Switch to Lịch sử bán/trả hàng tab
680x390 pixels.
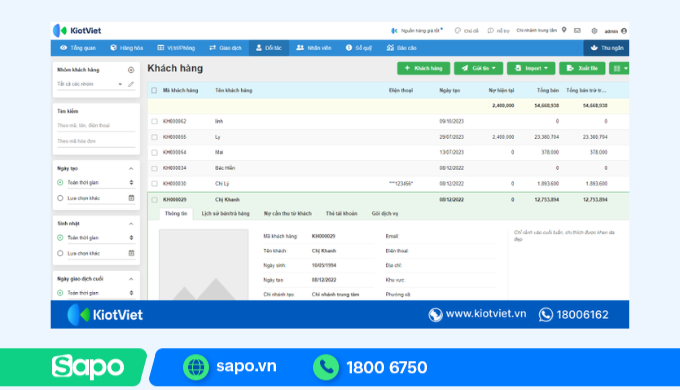226,213
